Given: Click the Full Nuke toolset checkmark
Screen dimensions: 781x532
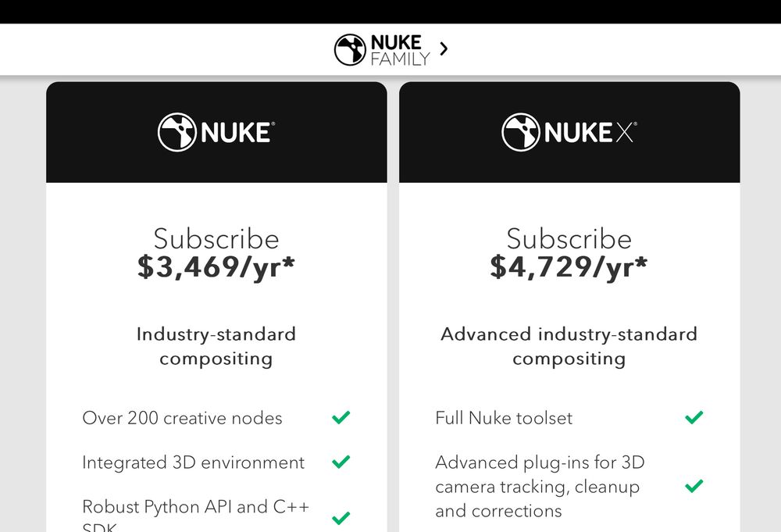Looking at the screenshot, I should point(694,417).
